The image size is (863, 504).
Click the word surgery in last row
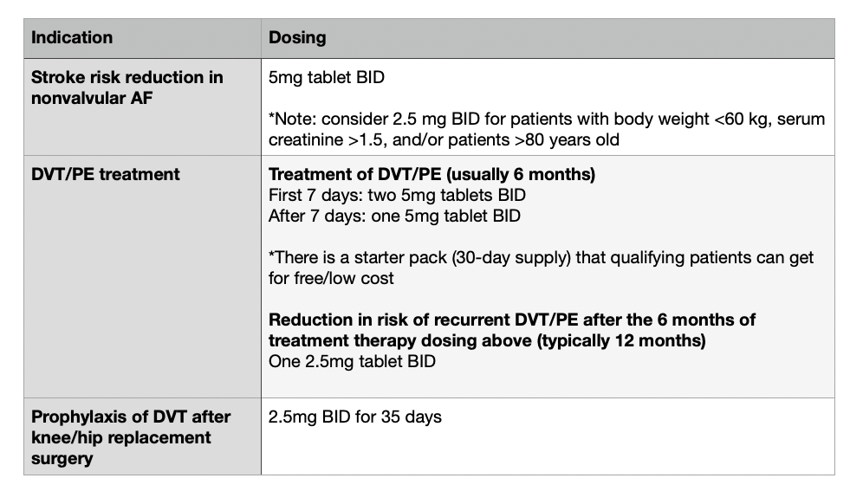(62, 459)
